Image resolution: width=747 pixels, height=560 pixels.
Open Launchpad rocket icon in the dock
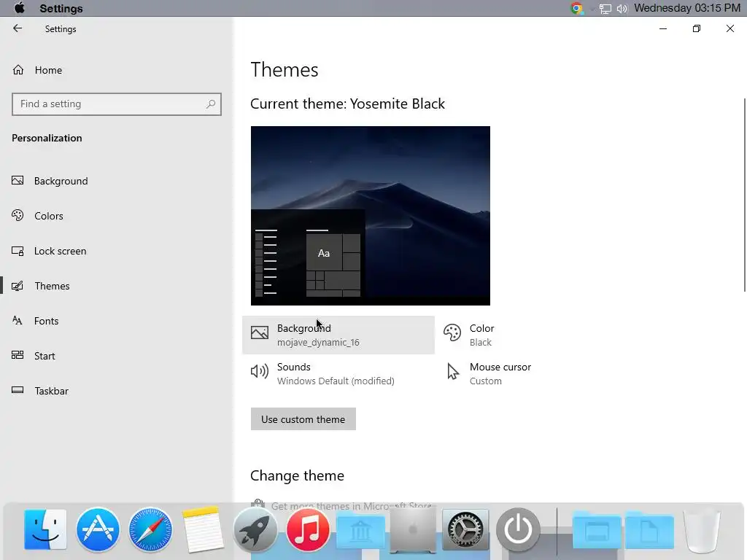[255, 529]
